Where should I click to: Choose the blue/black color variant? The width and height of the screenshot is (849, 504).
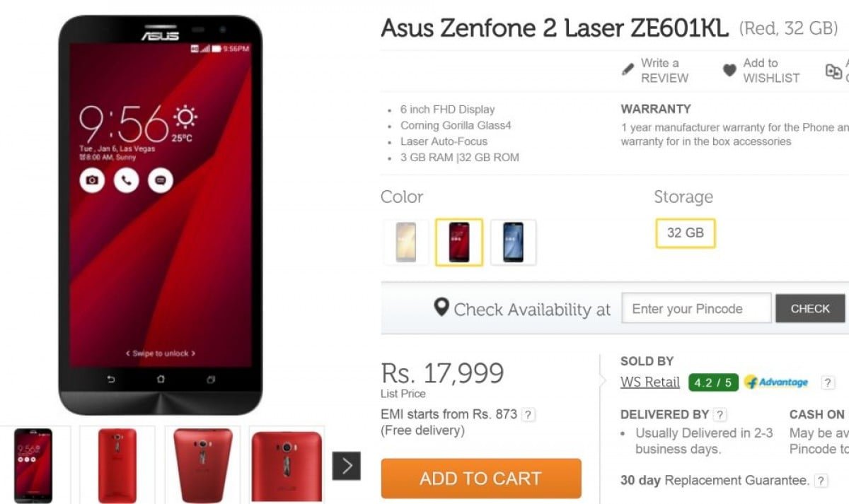point(513,242)
